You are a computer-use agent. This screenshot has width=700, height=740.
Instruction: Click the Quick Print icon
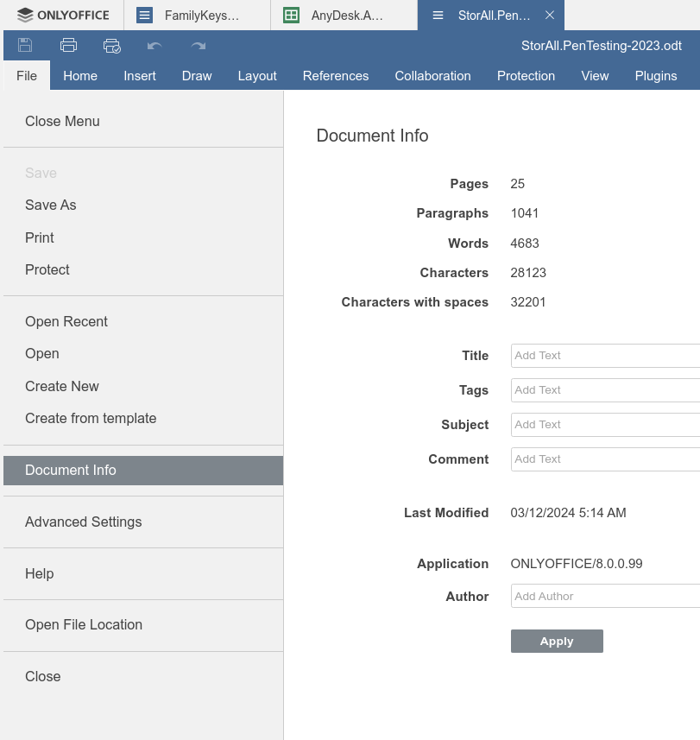pyautogui.click(x=112, y=46)
